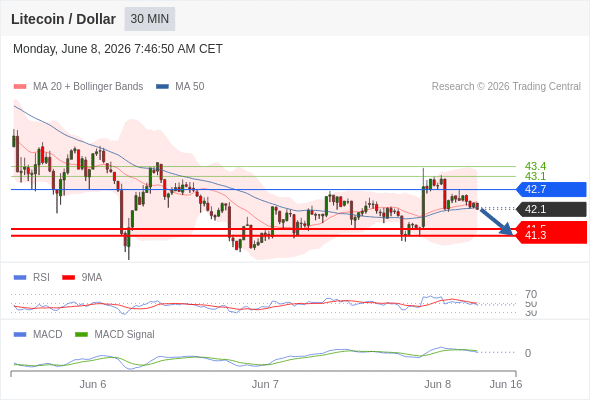Click the blue 42.7 pivot price tag
Image resolution: width=590 pixels, height=400 pixels.
point(551,189)
